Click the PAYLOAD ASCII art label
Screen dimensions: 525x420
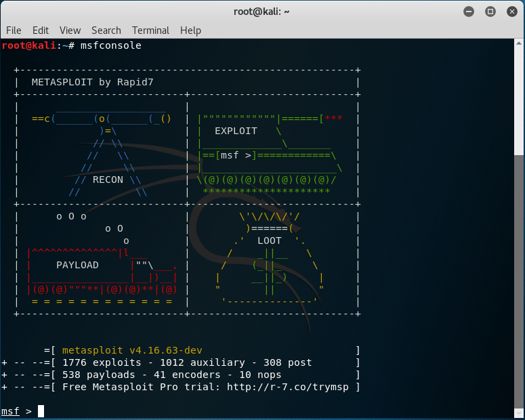click(x=77, y=265)
